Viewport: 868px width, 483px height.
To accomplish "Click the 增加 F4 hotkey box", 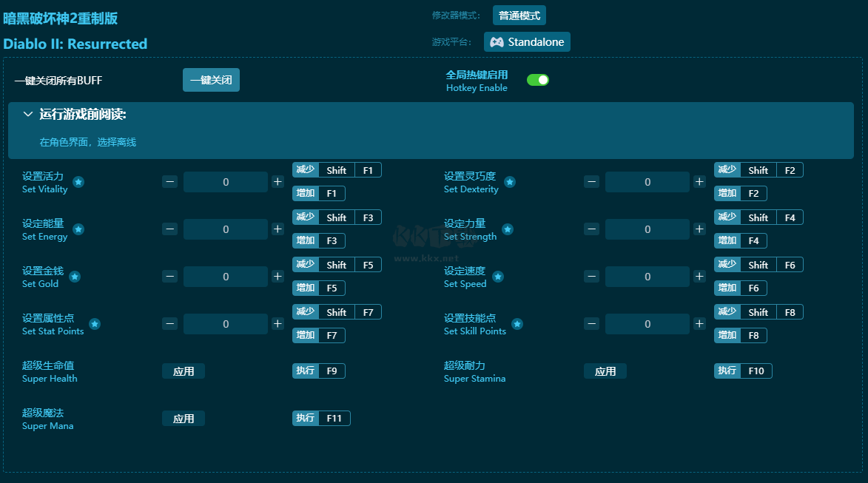I will pyautogui.click(x=741, y=240).
